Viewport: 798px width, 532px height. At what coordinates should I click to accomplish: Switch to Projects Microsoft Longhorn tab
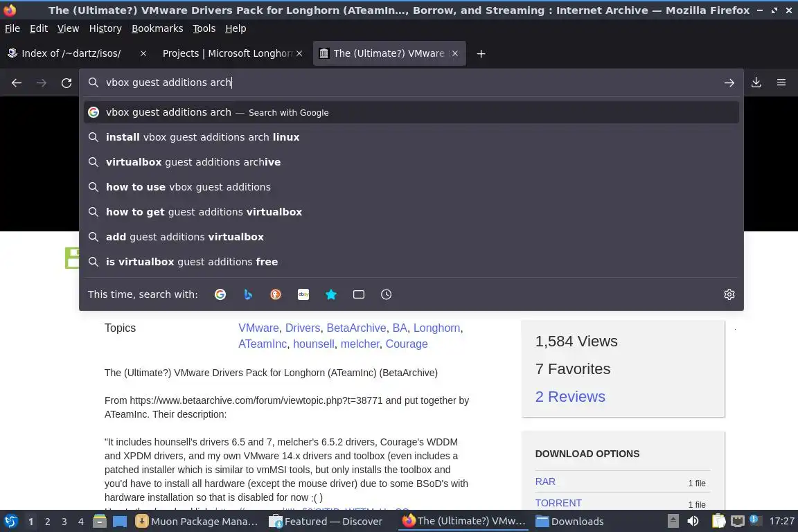coord(227,53)
